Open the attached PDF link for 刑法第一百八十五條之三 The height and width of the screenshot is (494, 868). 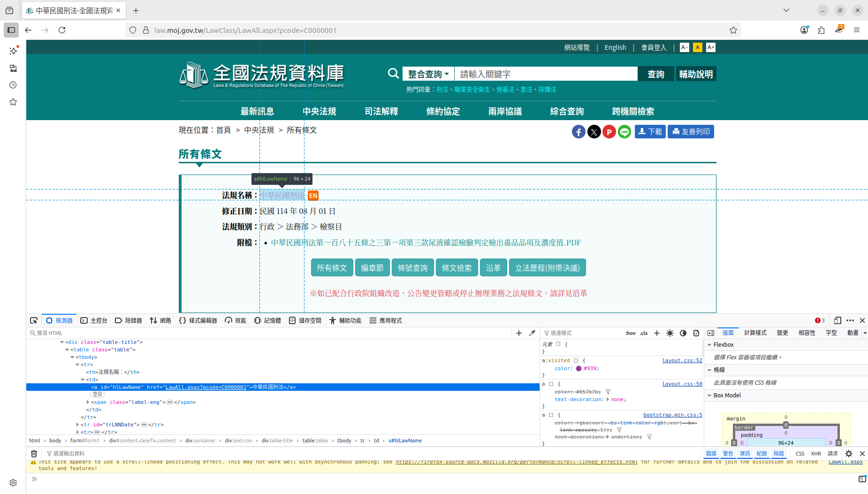click(426, 243)
